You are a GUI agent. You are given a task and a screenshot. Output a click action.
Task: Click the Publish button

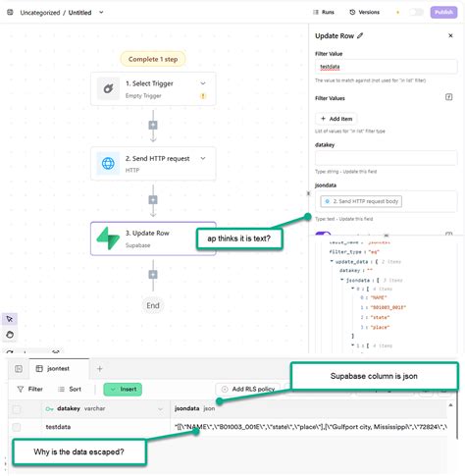click(x=443, y=13)
